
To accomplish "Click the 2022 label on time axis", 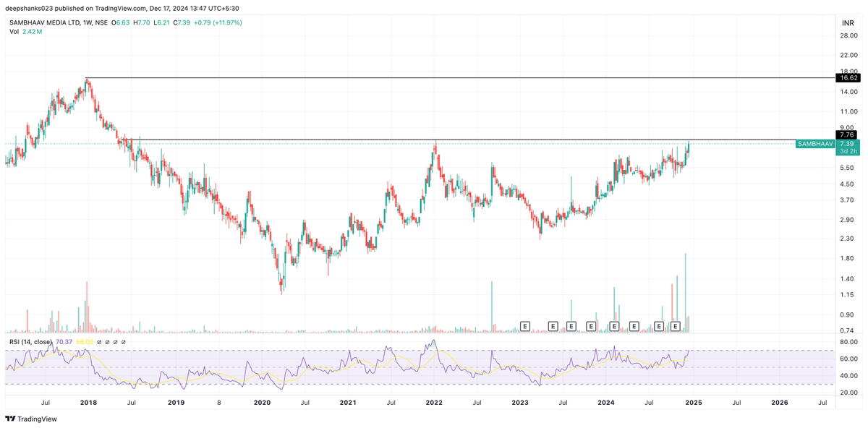I will (434, 402).
